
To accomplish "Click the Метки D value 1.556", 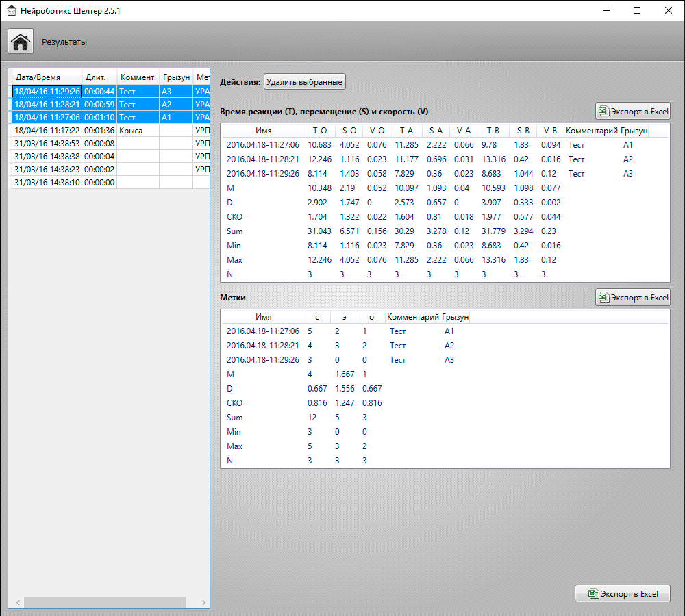I will pos(345,389).
